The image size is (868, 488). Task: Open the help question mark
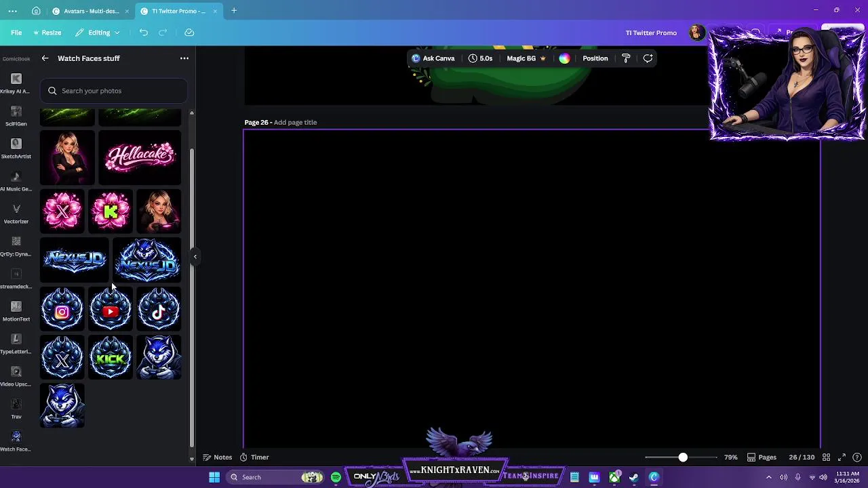point(857,457)
